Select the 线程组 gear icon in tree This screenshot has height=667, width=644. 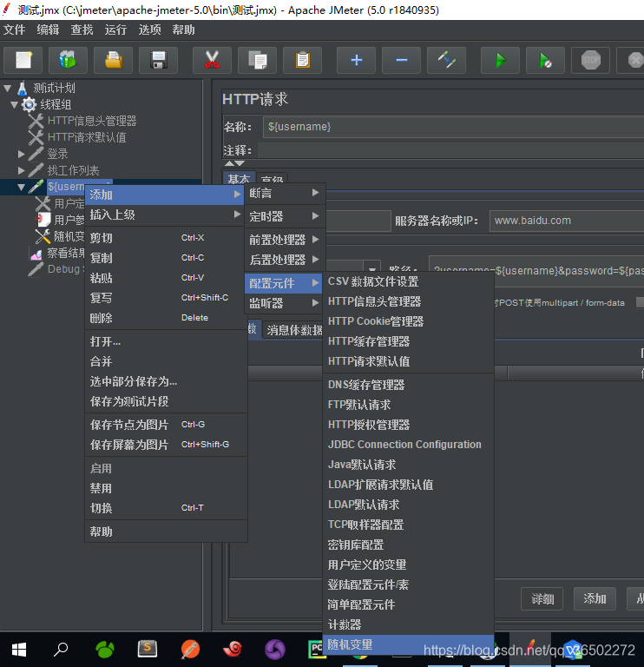pos(29,104)
